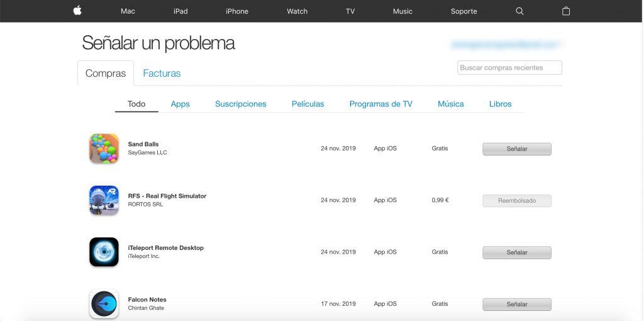
Task: Select the Programas de TV filter
Action: (380, 104)
